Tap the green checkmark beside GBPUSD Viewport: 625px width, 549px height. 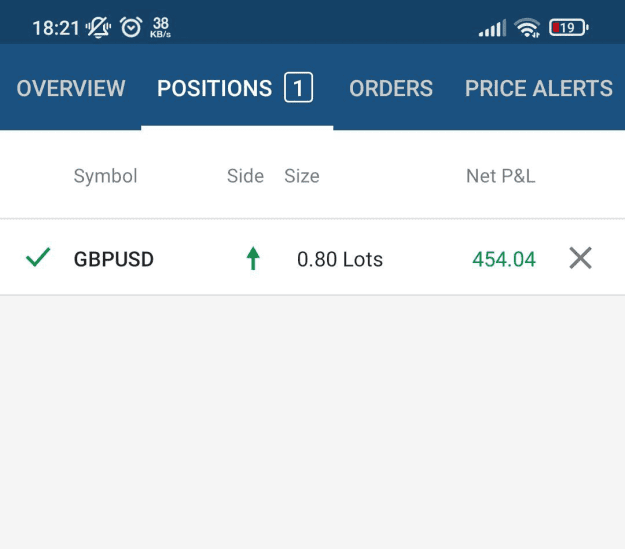pyautogui.click(x=38, y=257)
